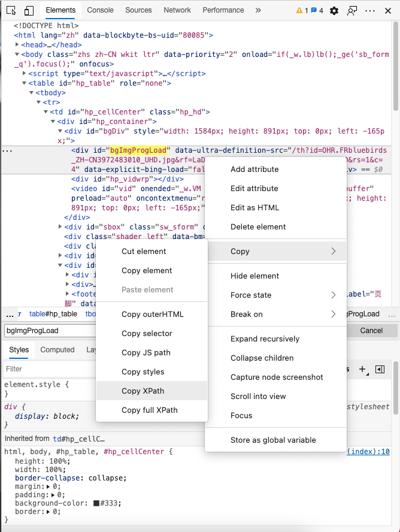Choose Copy selector

coord(151,333)
